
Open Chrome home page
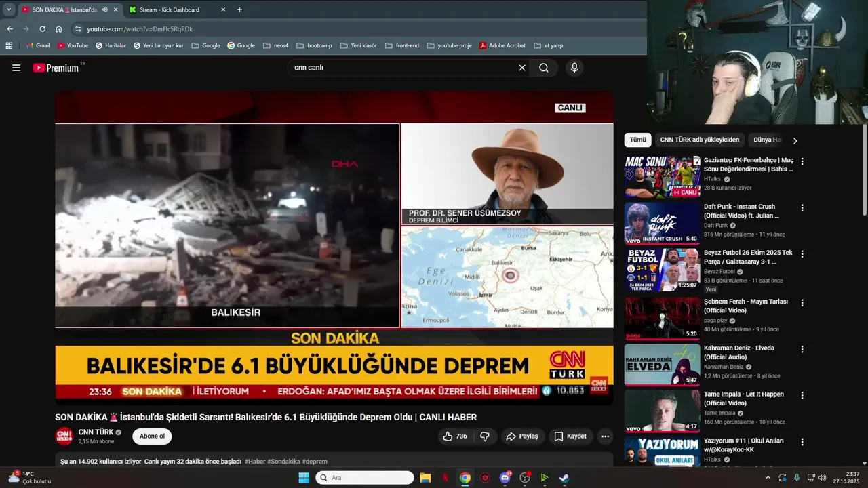click(x=59, y=29)
